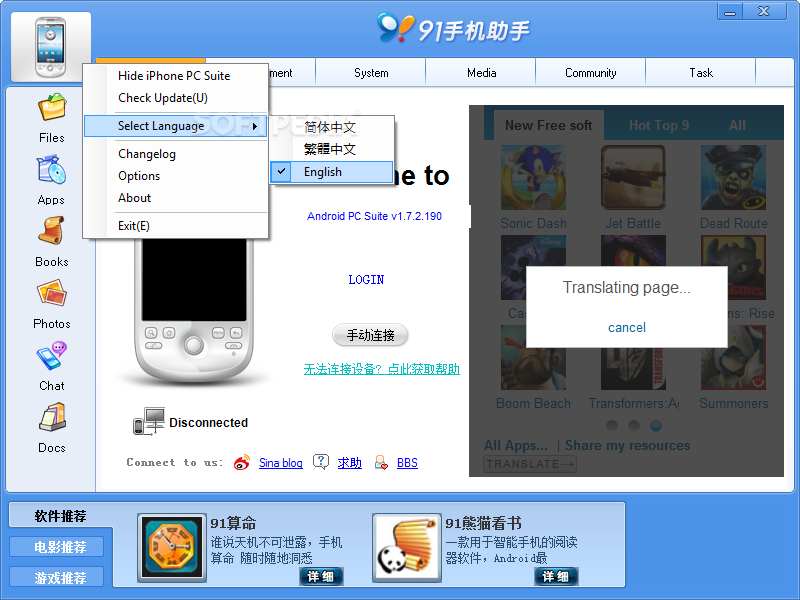
Task: Open the Files section in sidebar
Action: point(52,118)
